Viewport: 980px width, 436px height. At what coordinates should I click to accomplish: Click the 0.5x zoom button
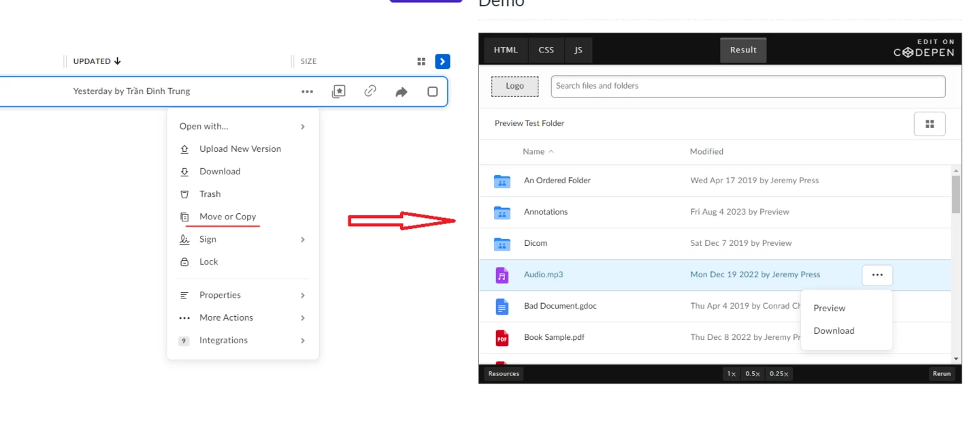click(x=752, y=373)
